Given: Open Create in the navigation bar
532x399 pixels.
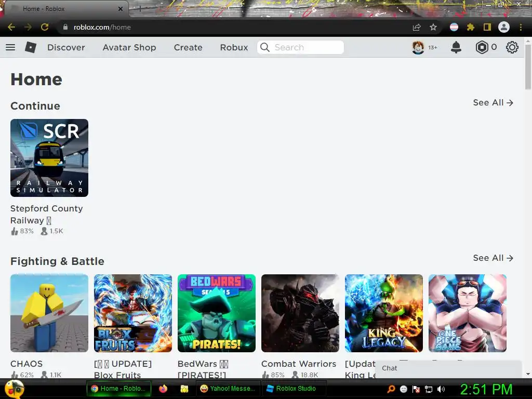Looking at the screenshot, I should click(x=188, y=47).
